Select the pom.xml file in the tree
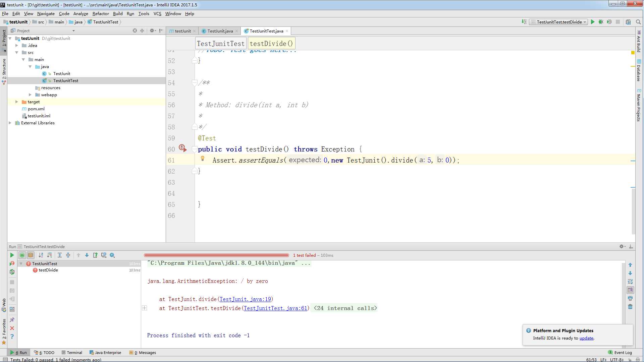This screenshot has height=362, width=644. 36,109
